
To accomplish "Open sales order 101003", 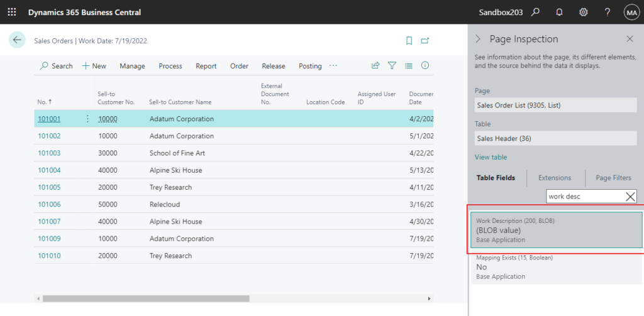I will [x=49, y=153].
